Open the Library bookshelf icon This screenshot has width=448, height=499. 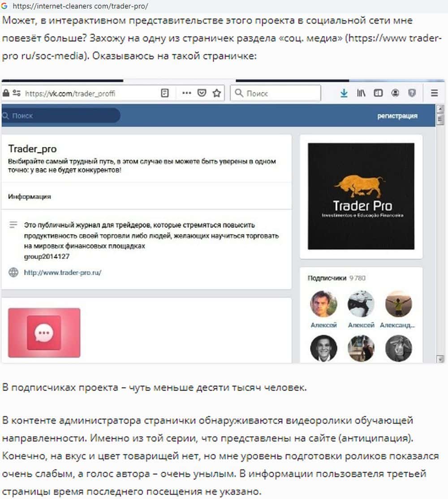tap(361, 93)
